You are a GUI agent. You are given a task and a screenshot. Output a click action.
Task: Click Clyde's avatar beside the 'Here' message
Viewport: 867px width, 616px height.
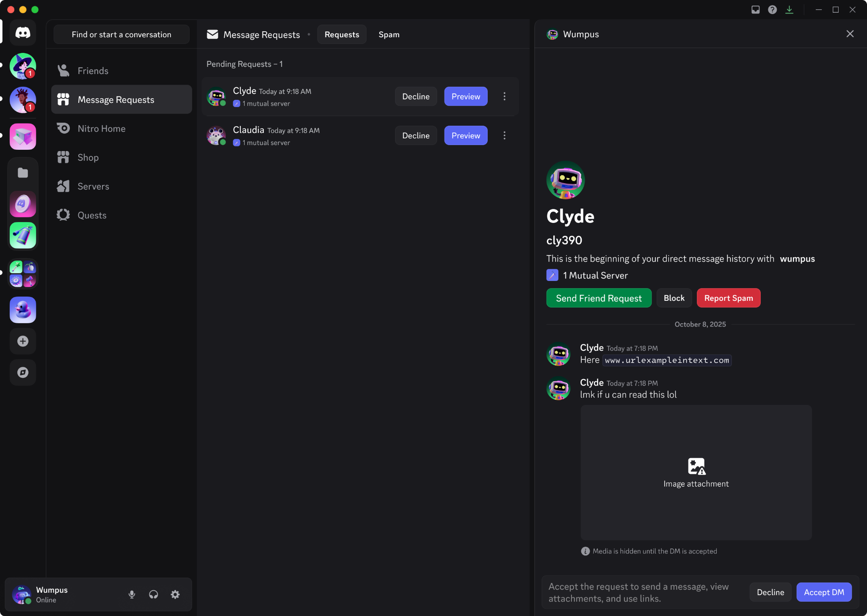click(x=558, y=354)
